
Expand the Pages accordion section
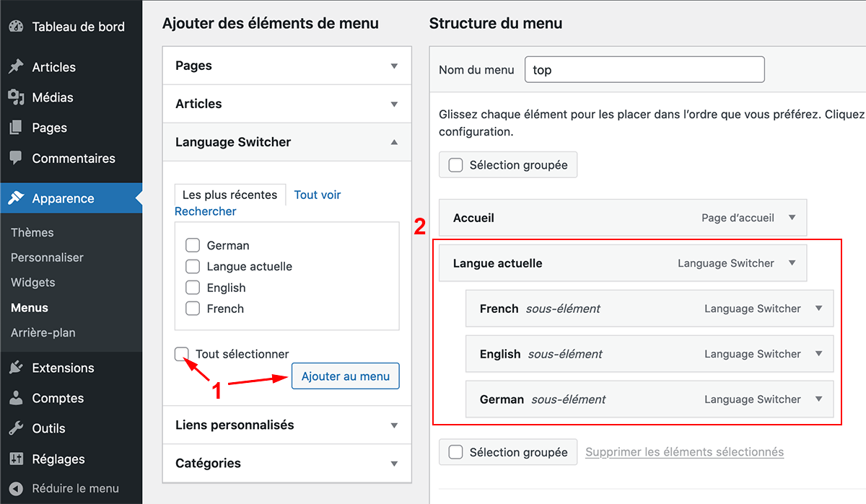pos(394,66)
